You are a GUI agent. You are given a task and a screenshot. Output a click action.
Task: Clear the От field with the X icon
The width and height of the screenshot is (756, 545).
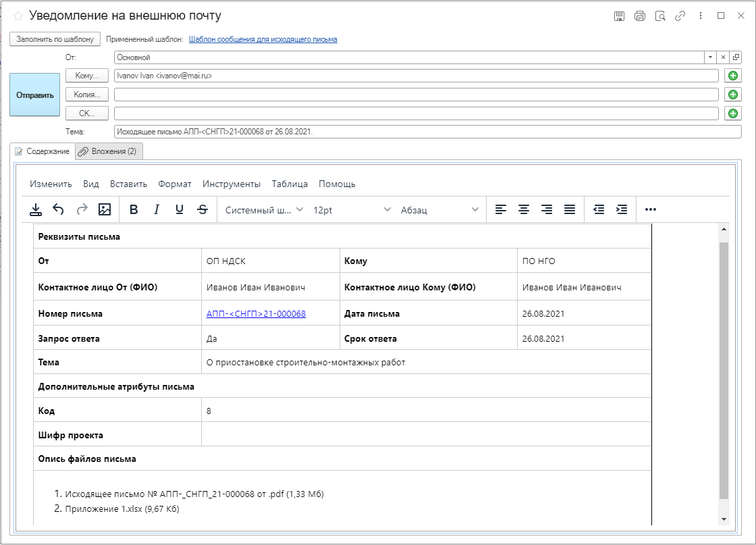(x=723, y=57)
